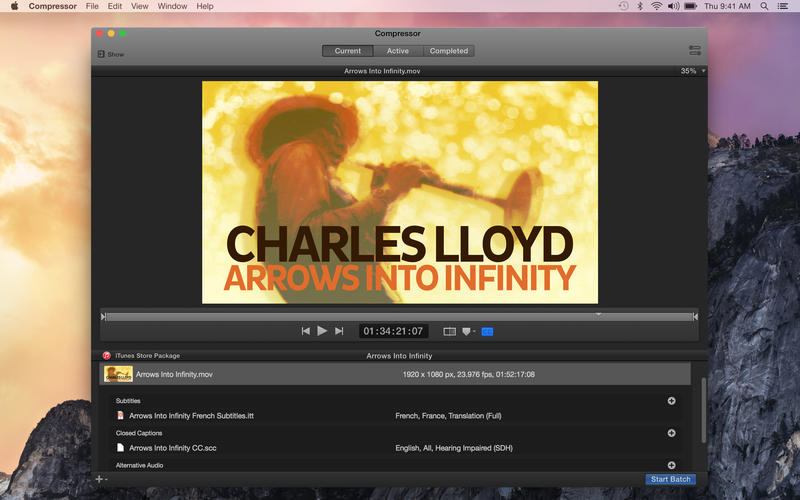Switch to the Active tab
This screenshot has width=800, height=500.
click(x=398, y=51)
